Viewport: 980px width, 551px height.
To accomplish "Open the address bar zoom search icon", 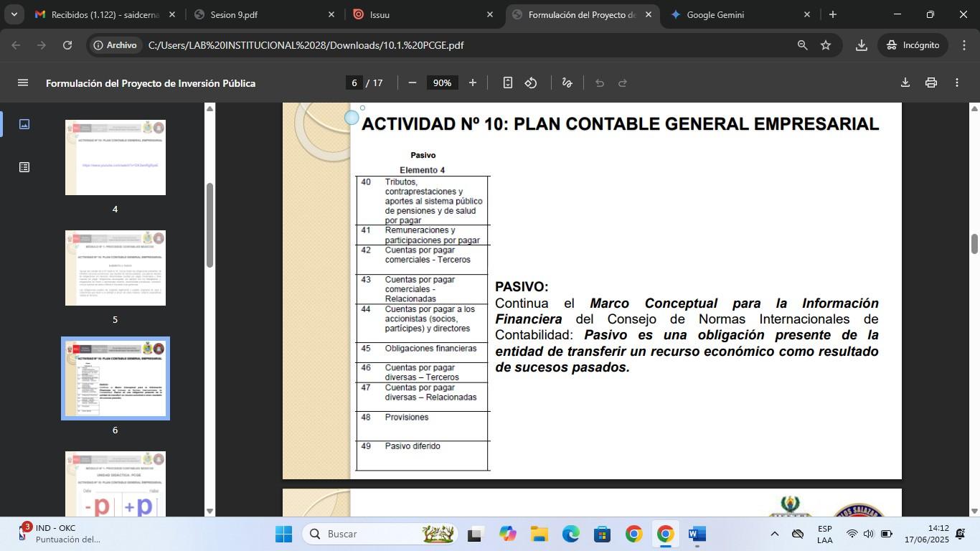I will [802, 45].
